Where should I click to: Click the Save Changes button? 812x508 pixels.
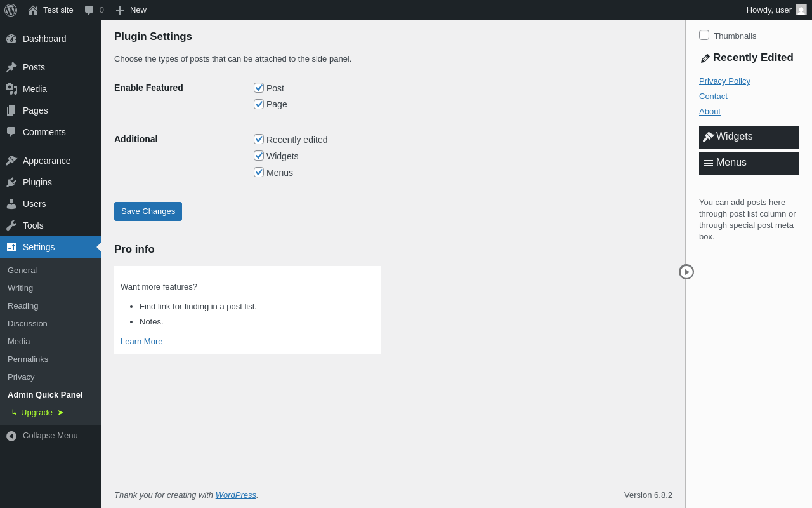coord(148,211)
